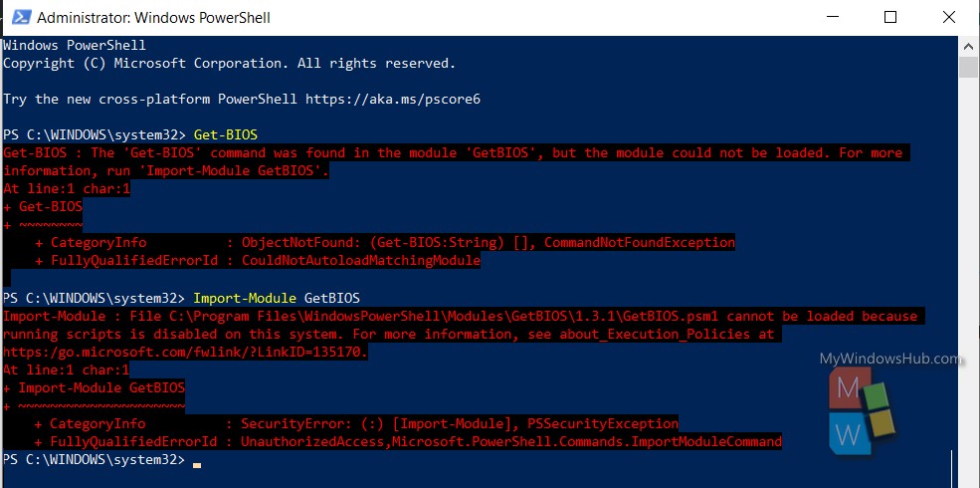
Task: Click the blinking cursor at last prompt
Action: click(x=197, y=465)
